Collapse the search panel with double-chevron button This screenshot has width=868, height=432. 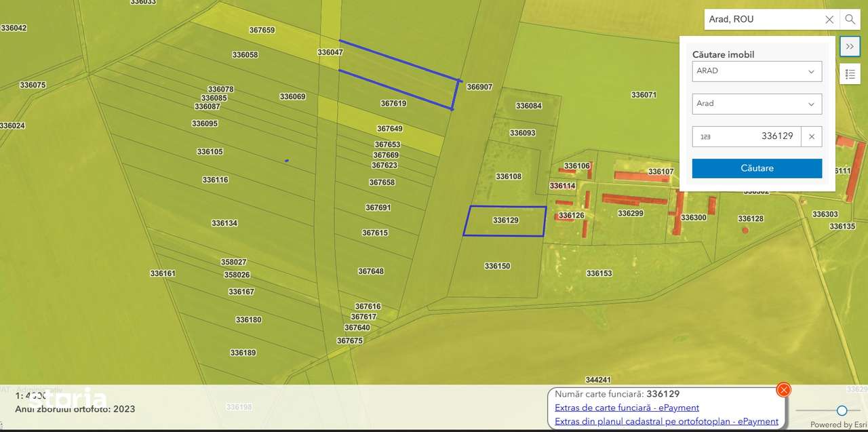[850, 46]
